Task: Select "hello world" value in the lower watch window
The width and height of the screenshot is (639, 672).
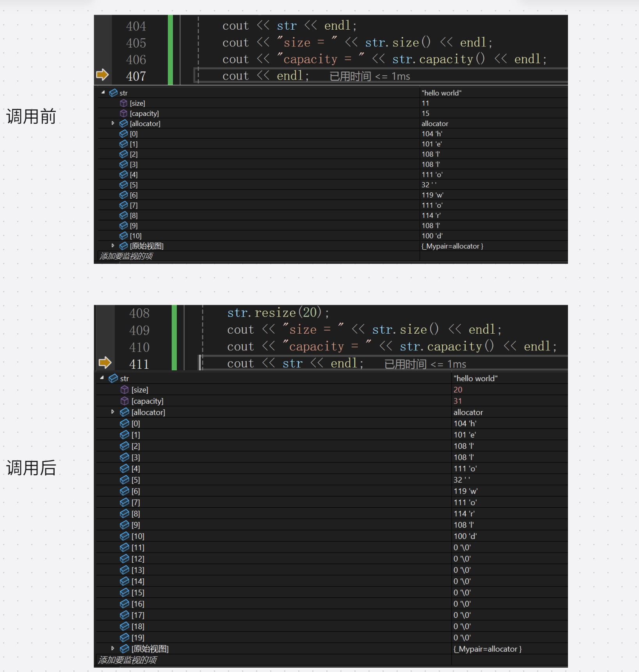Action: tap(475, 378)
